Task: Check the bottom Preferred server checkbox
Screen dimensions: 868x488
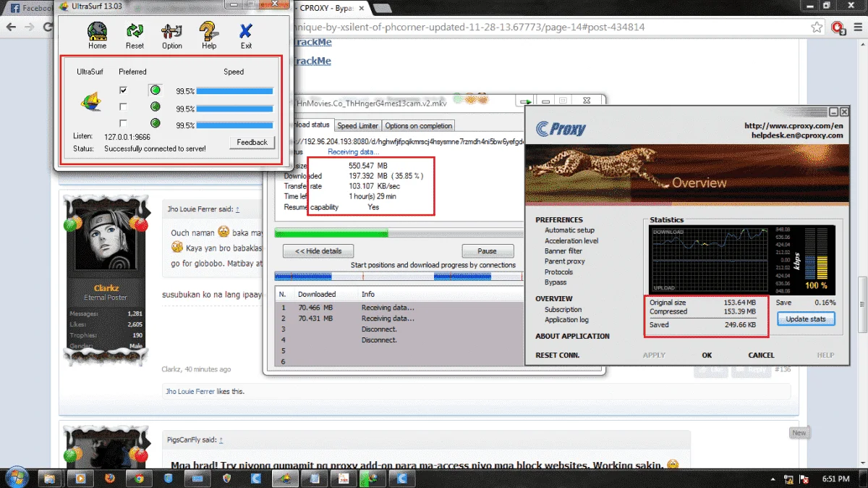Action: click(124, 123)
